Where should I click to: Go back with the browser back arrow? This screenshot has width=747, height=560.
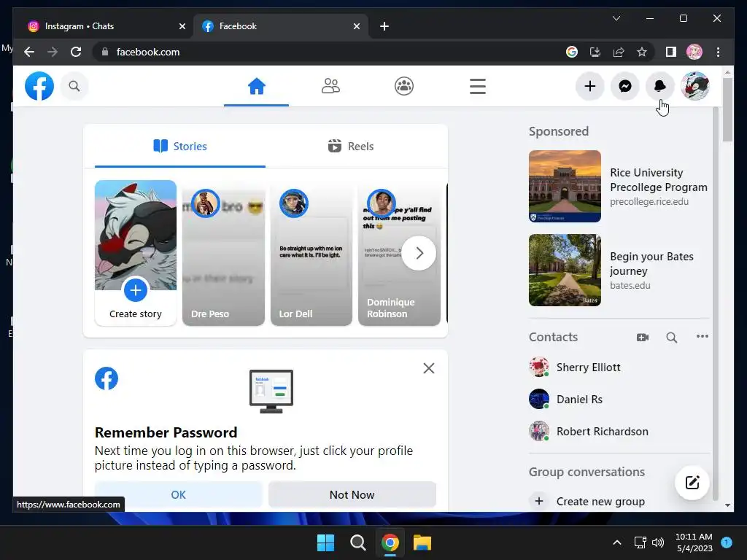(29, 52)
